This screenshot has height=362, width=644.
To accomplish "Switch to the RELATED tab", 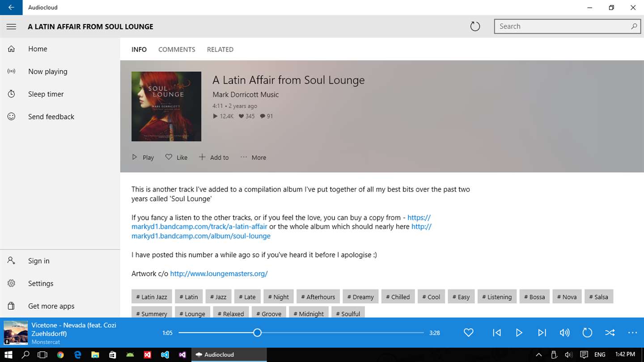I will click(220, 50).
